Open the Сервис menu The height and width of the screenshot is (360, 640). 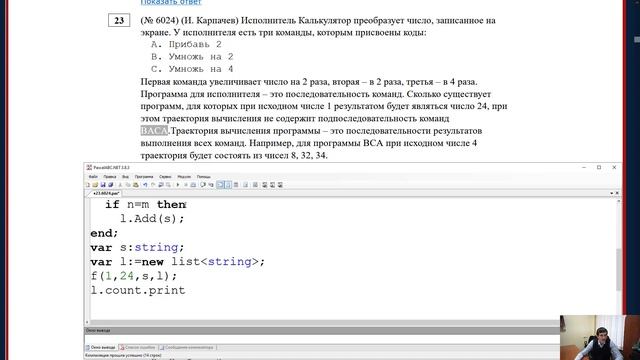click(x=165, y=177)
